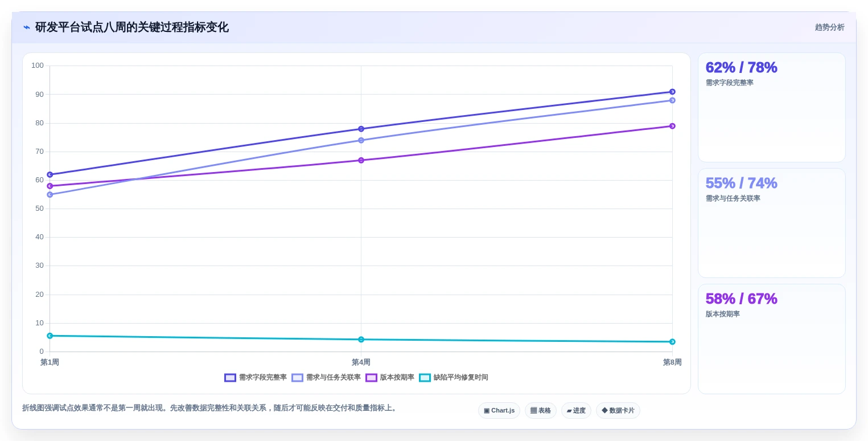Toggle 版本按期率 legend swatch

(371, 378)
